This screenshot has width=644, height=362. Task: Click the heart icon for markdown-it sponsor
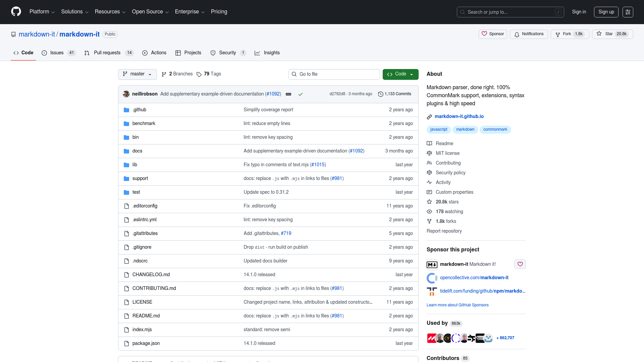(520, 264)
